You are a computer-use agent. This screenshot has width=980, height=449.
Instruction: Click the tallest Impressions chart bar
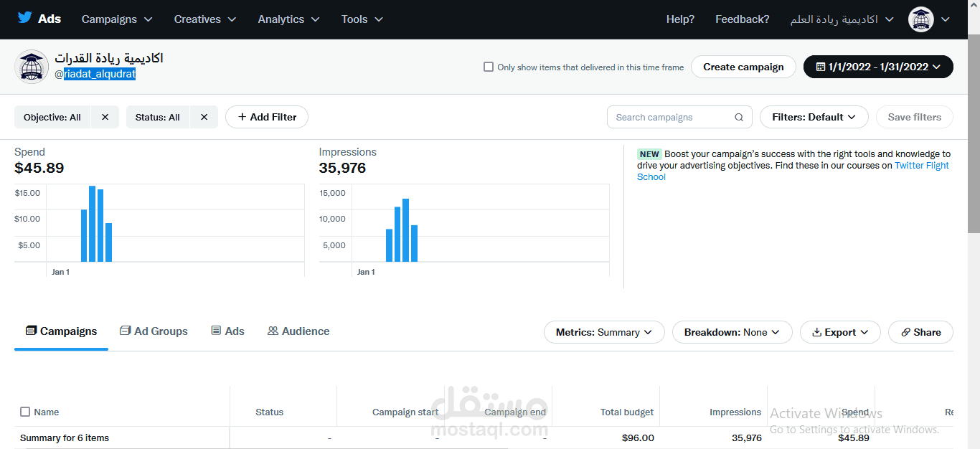point(405,230)
